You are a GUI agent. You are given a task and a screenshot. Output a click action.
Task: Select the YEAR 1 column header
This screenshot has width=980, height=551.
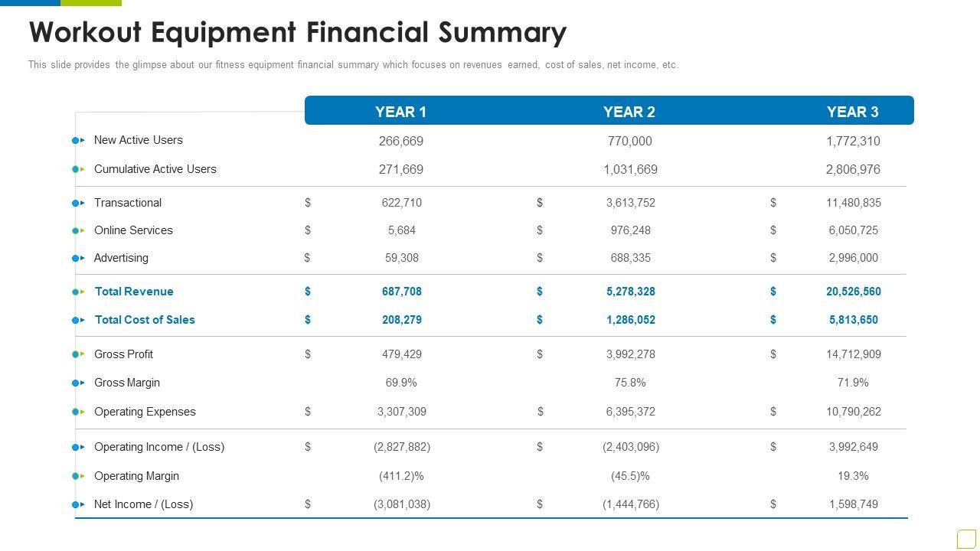[400, 112]
